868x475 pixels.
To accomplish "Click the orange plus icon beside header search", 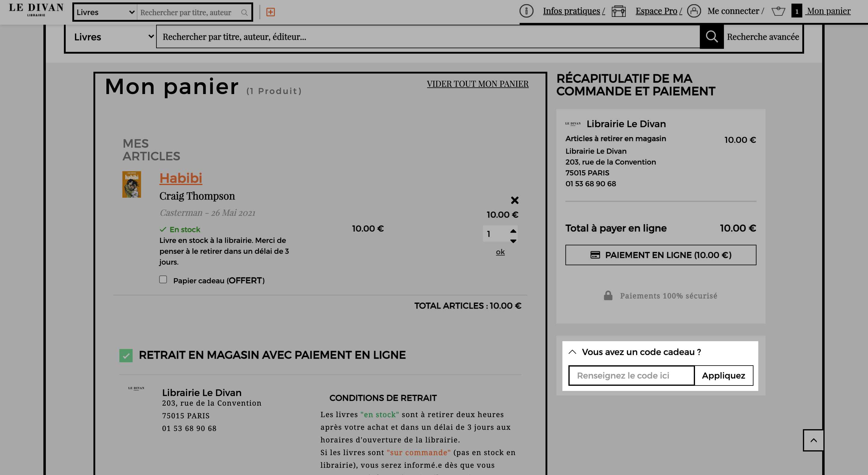I will pyautogui.click(x=270, y=12).
